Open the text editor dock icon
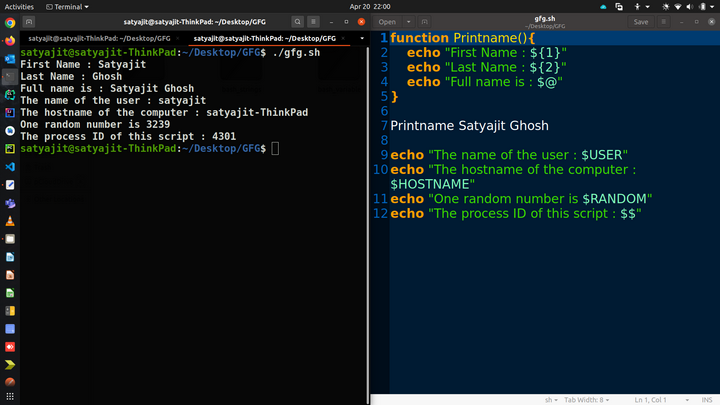The image size is (720, 405). pos(10,185)
